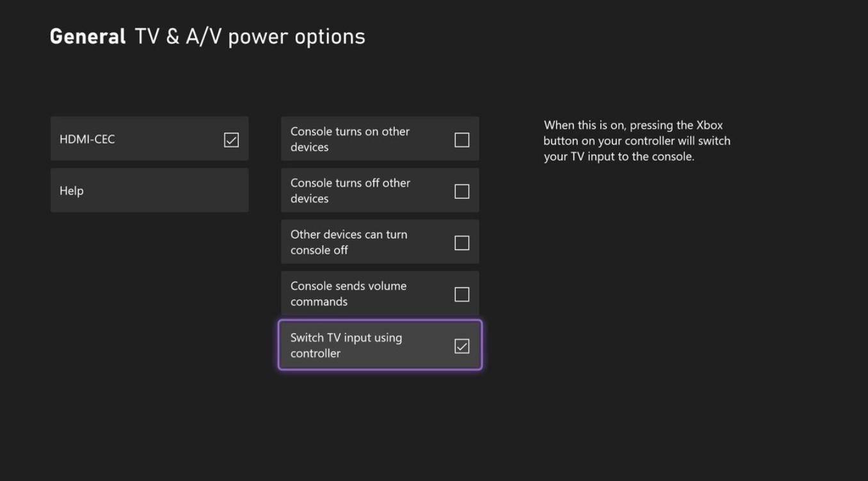Viewport: 868px width, 481px height.
Task: Click the checkmark icon beside Switch TV input
Action: pos(462,346)
